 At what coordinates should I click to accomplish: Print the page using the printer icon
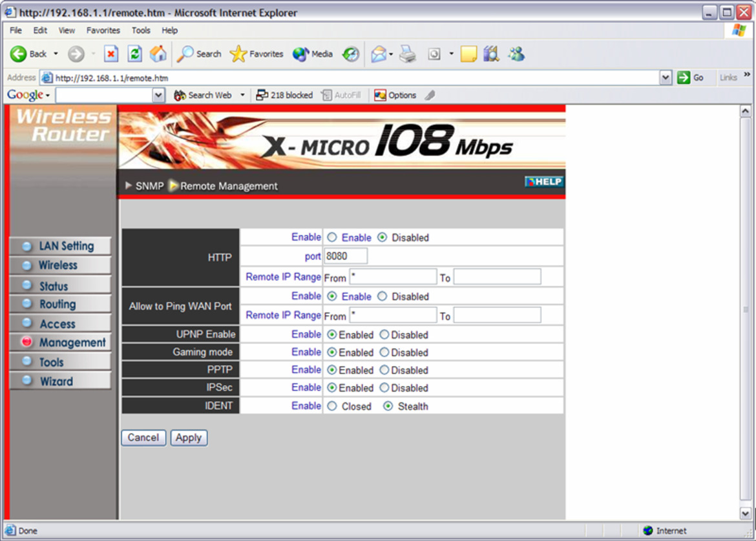tap(408, 54)
